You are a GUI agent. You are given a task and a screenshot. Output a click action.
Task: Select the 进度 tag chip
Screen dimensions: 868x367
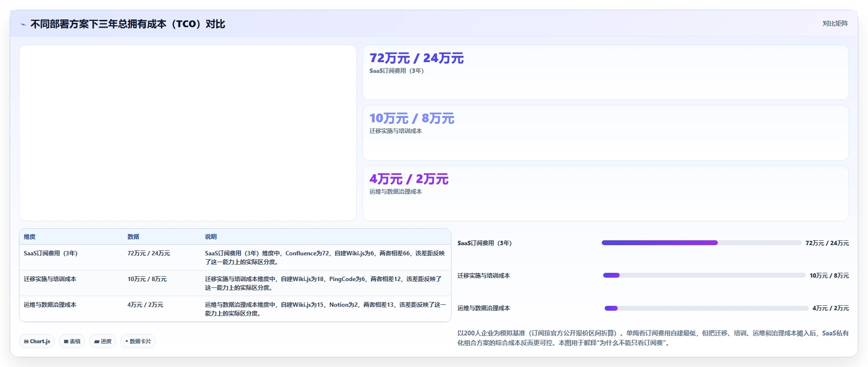pos(103,341)
